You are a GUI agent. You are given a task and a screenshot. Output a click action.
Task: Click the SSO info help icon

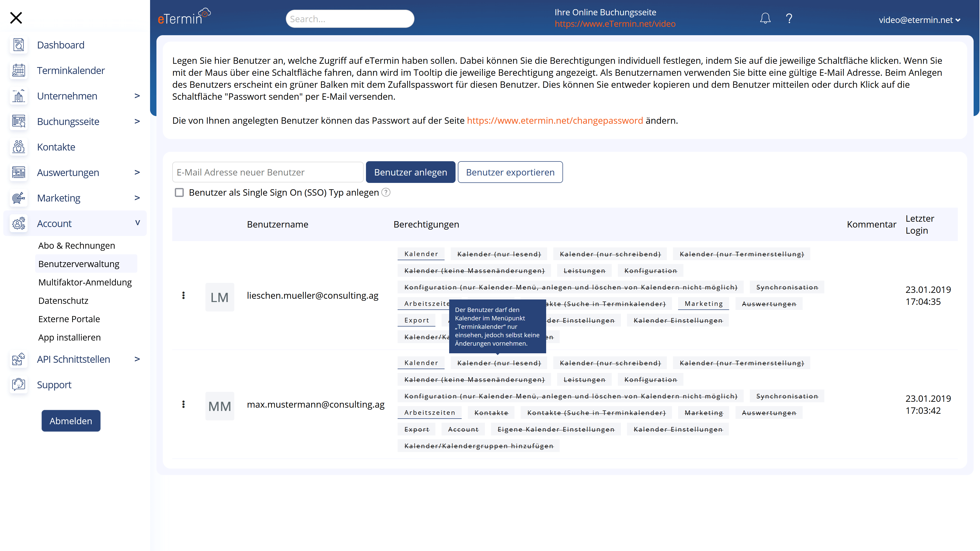pyautogui.click(x=386, y=192)
